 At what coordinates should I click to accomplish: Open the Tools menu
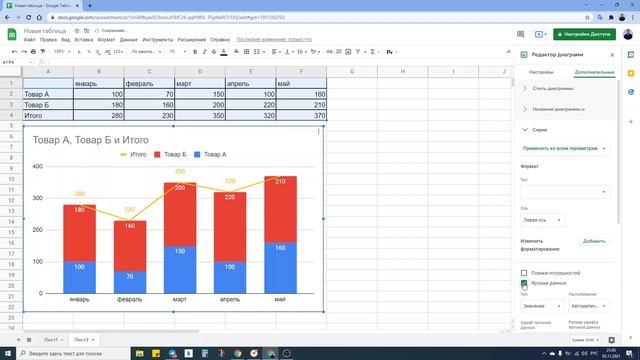pyautogui.click(x=158, y=40)
